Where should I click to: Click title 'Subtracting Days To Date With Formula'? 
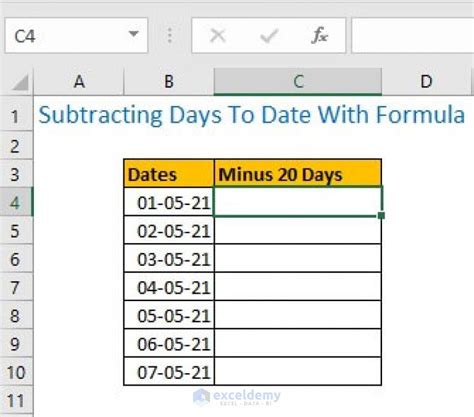(252, 115)
